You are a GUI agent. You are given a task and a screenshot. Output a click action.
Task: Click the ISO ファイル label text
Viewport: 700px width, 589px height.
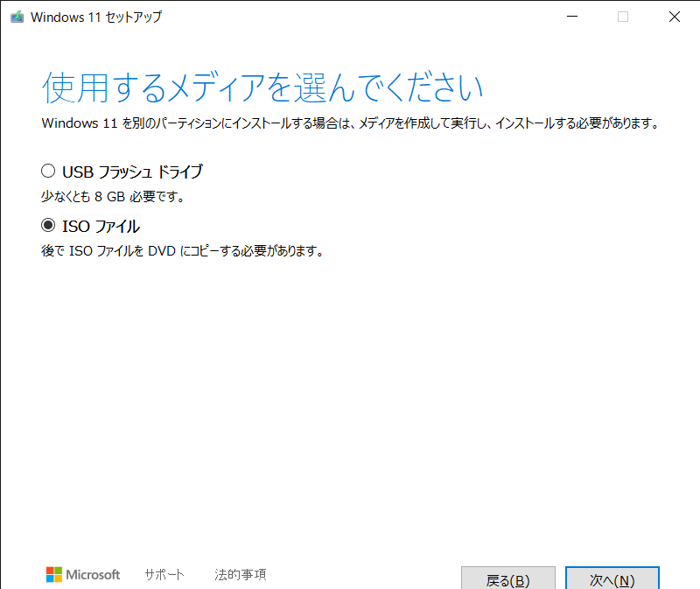coord(101,226)
